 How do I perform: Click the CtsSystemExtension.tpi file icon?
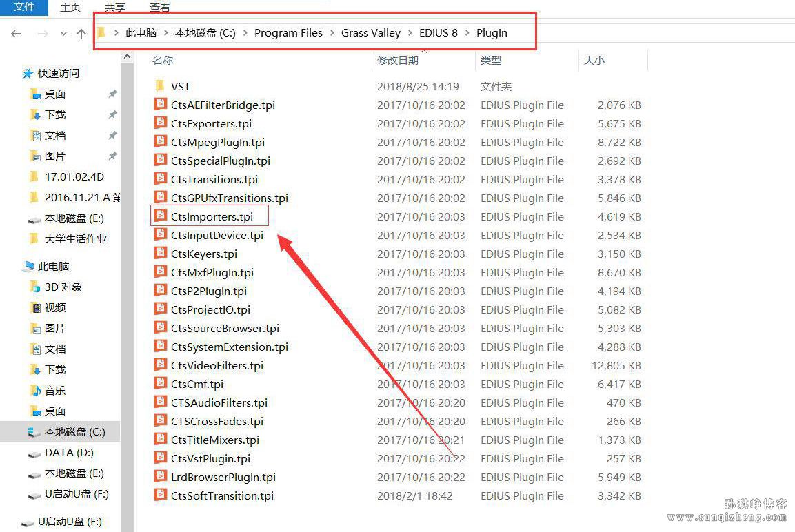160,347
